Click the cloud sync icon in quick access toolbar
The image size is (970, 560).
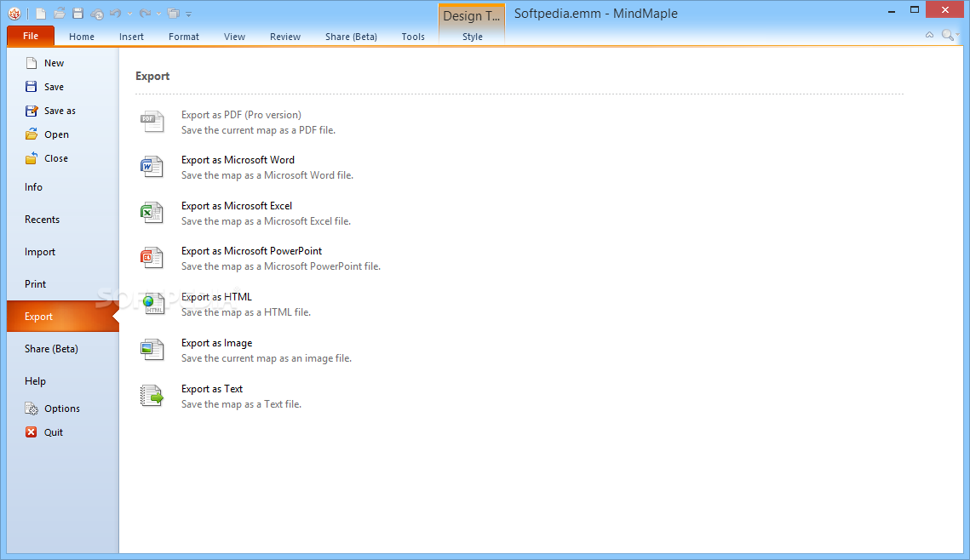97,14
